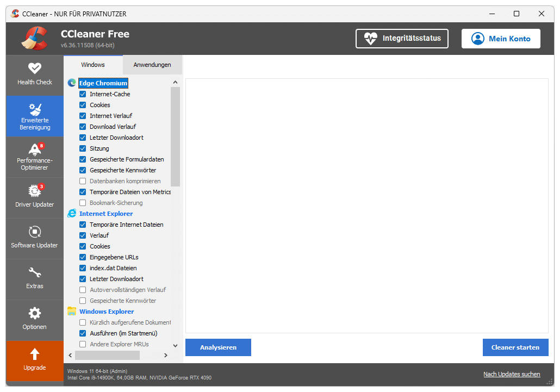The image size is (560, 392).
Task: Open the Extras tools section
Action: 35,279
